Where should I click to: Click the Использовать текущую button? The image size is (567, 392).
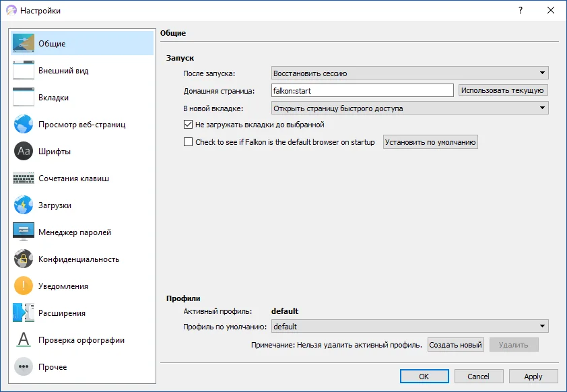pos(503,90)
